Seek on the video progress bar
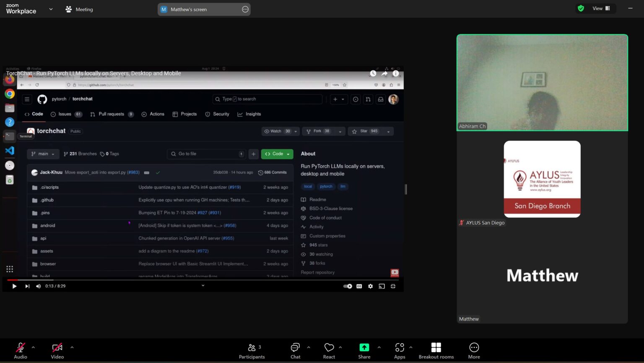 [x=203, y=279]
